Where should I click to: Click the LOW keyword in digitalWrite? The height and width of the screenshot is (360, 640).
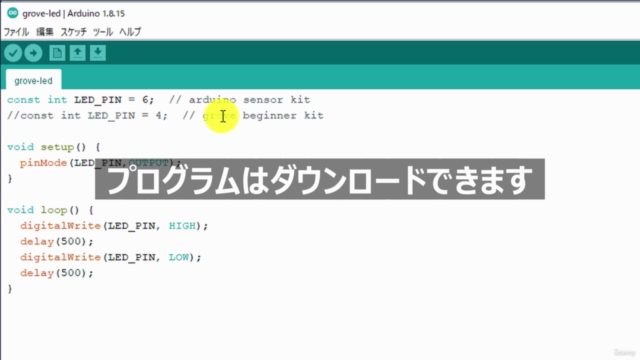[x=179, y=258]
